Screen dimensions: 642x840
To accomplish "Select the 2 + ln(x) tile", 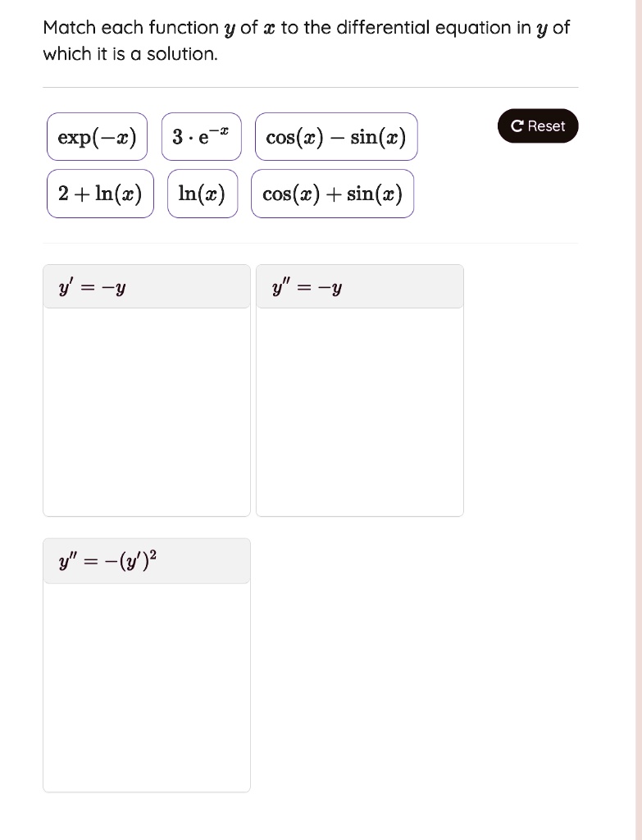I will coord(99,194).
